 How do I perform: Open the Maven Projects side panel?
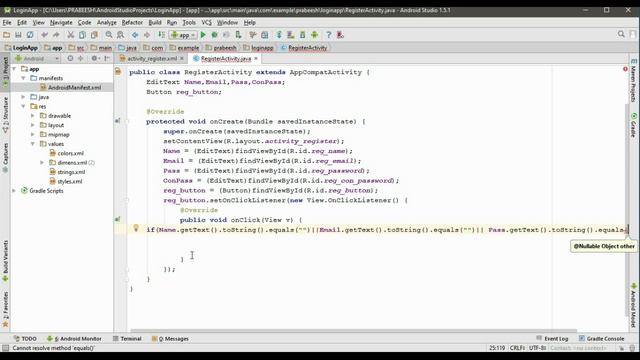point(633,81)
